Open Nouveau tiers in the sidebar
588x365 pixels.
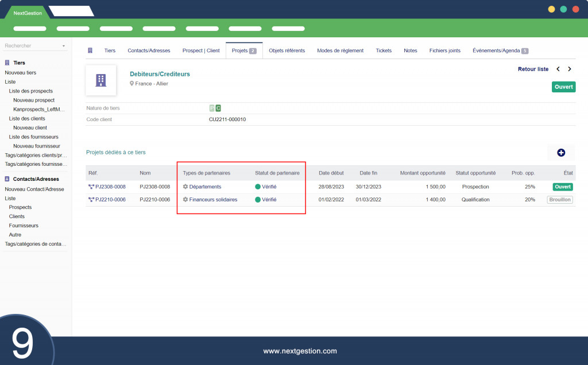[x=21, y=73]
